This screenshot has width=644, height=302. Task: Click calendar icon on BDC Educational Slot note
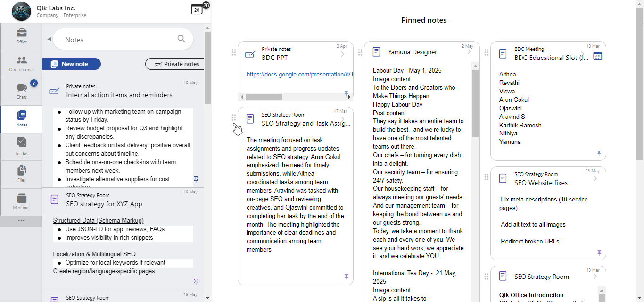(x=597, y=56)
